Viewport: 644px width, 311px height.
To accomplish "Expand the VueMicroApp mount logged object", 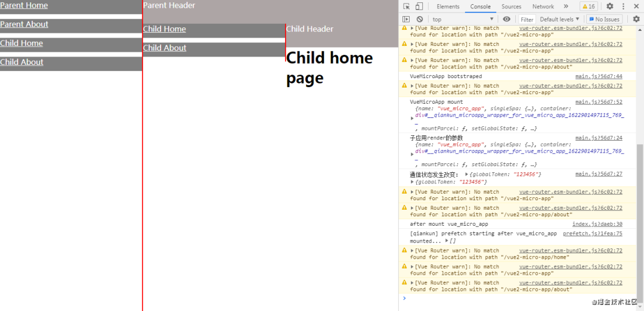I will tap(413, 118).
